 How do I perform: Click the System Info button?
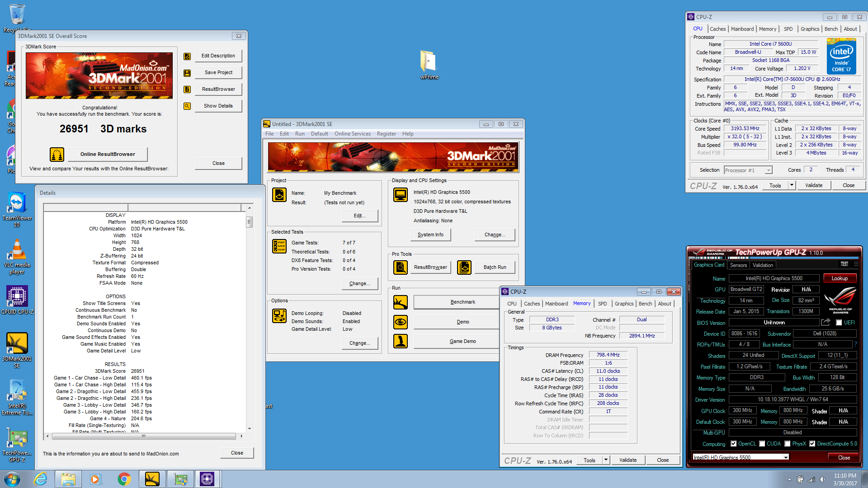(430, 235)
